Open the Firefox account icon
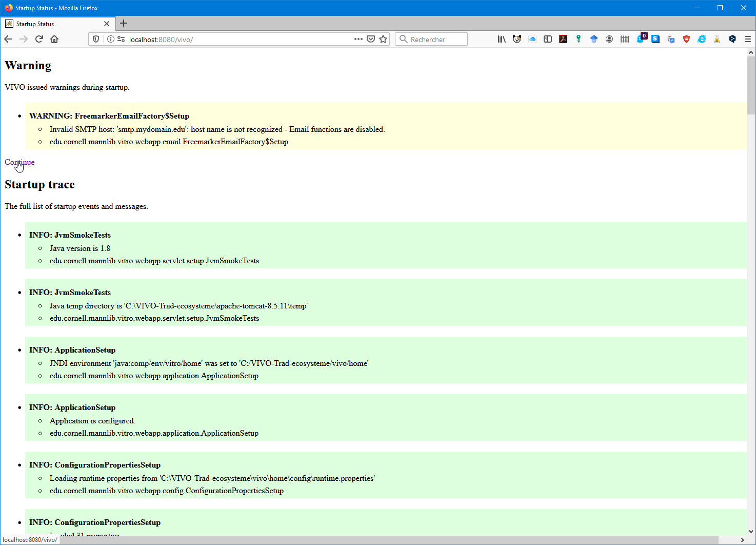The height and width of the screenshot is (545, 756). pyautogui.click(x=609, y=39)
